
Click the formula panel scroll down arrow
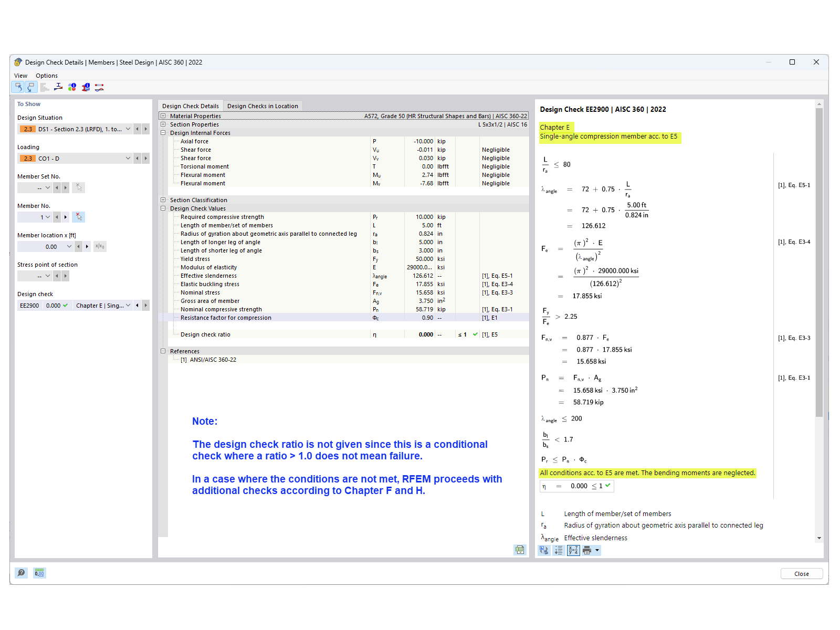click(819, 538)
